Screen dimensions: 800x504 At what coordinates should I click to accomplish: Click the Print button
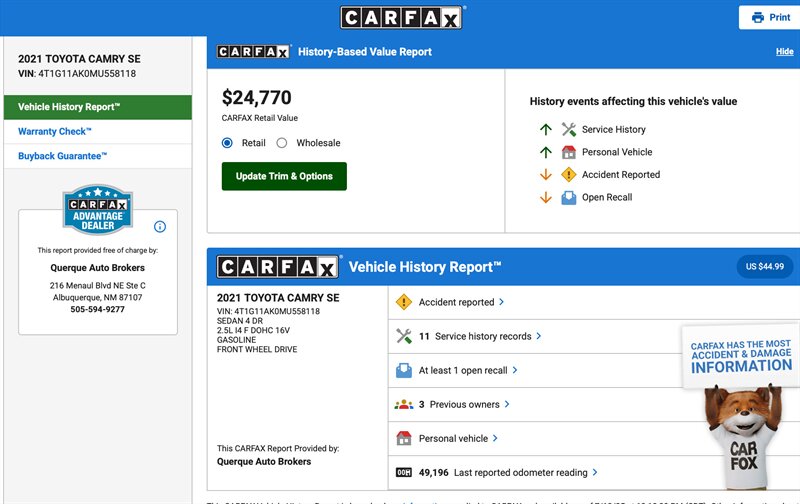coord(769,17)
